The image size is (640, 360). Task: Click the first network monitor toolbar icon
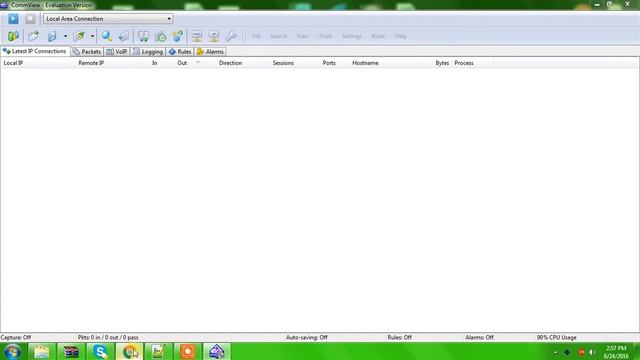(x=197, y=36)
